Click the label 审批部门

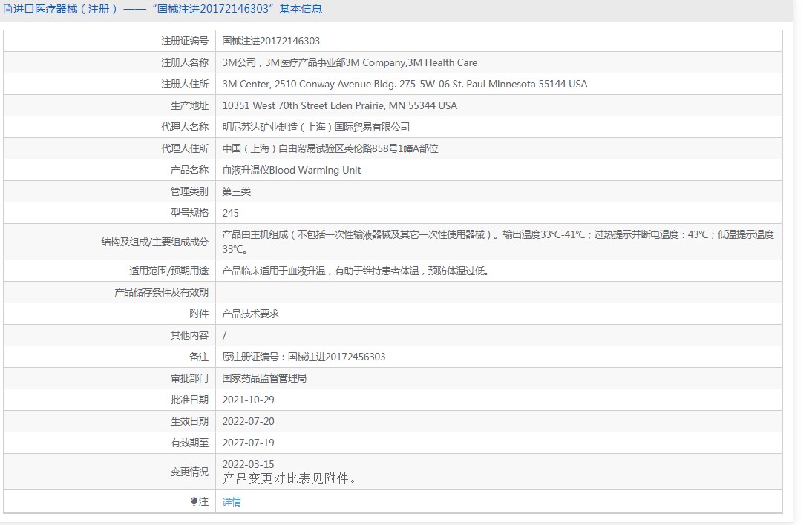click(x=189, y=378)
